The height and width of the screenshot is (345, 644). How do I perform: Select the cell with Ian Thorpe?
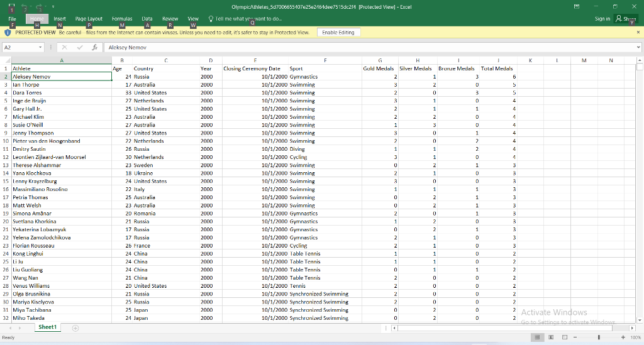[62, 84]
